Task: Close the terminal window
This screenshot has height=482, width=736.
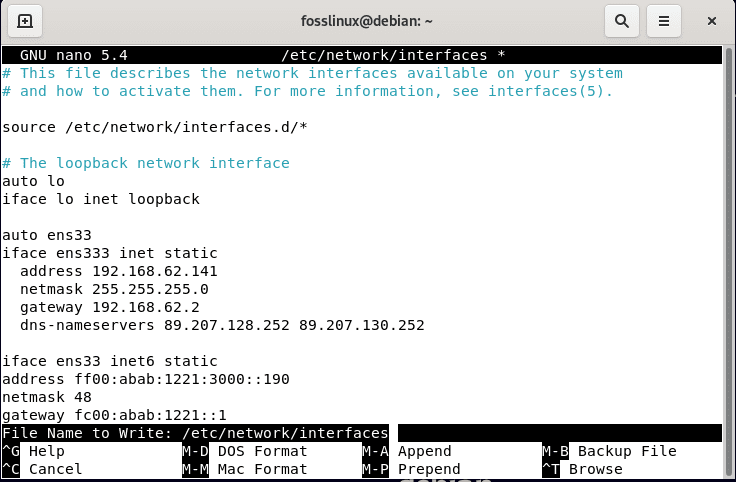Action: [712, 20]
